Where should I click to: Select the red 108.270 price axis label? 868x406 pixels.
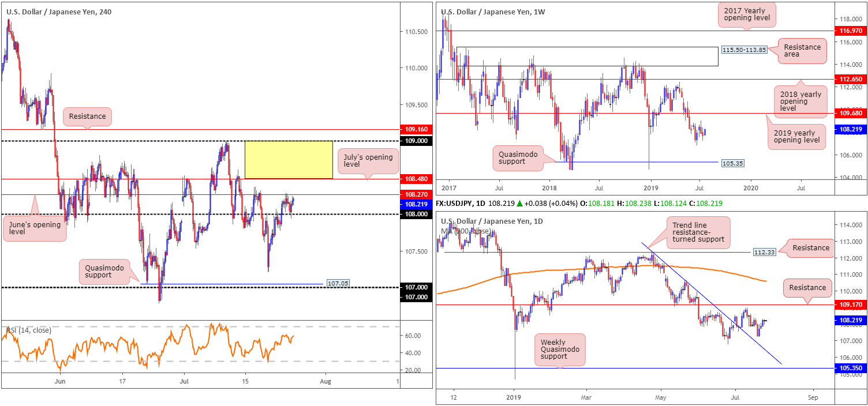click(416, 194)
